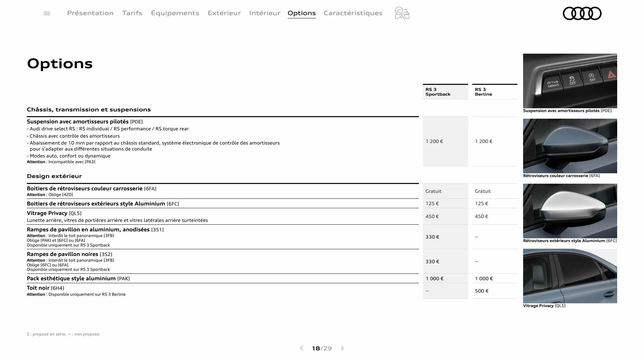Click the page indicator 18/29
This screenshot has height=362, width=644.
coord(322,348)
